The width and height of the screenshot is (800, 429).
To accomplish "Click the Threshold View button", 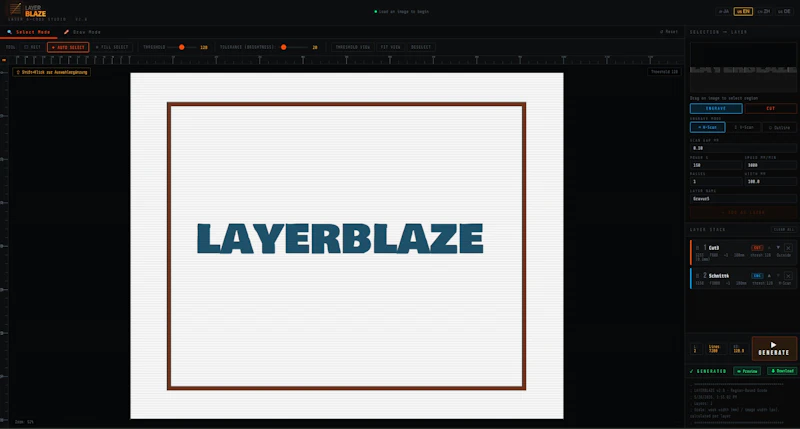I will (x=353, y=47).
